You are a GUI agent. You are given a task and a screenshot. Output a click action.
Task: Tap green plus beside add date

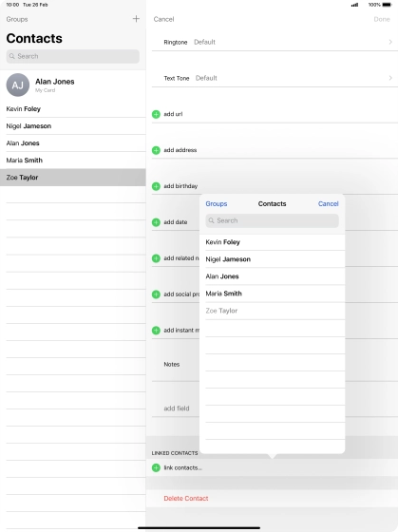156,222
